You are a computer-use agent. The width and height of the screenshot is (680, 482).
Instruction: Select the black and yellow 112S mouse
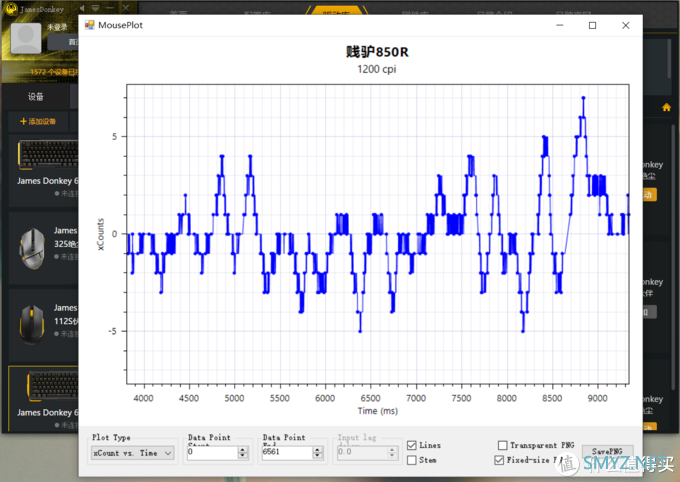point(32,320)
